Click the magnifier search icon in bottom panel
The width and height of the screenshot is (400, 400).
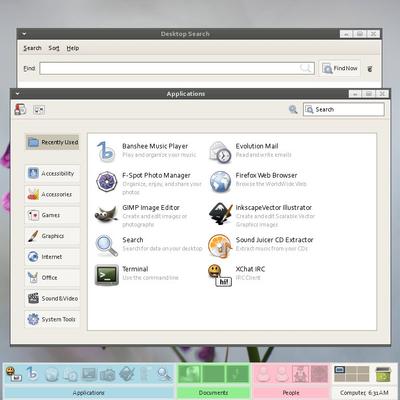tap(165, 374)
